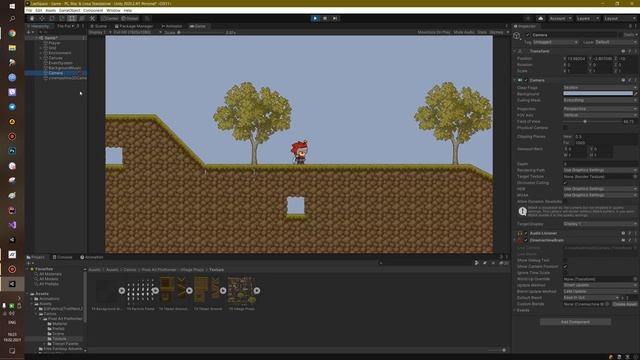The height and width of the screenshot is (360, 640).
Task: Toggle Global handle rotation button
Action: pyautogui.click(x=130, y=18)
